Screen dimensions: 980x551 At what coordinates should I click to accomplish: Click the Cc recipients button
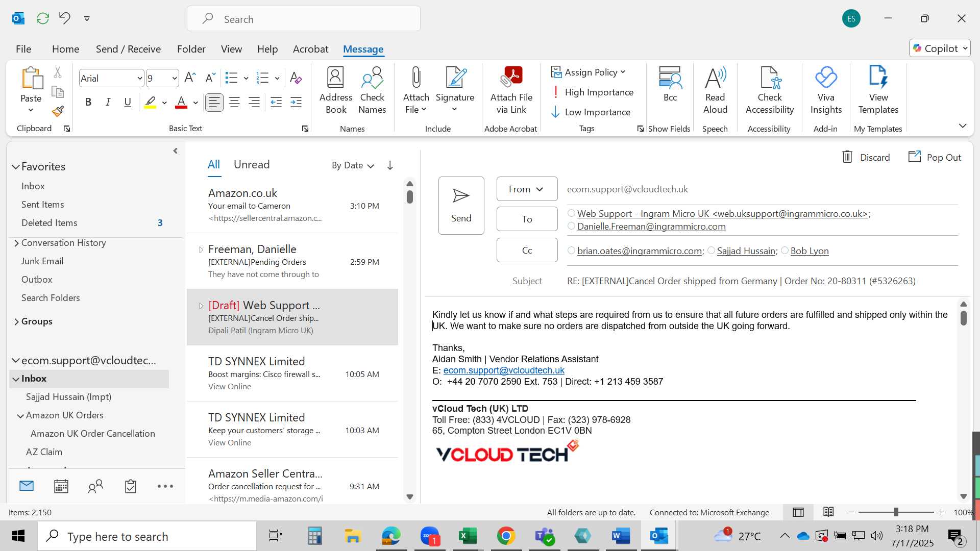527,251
